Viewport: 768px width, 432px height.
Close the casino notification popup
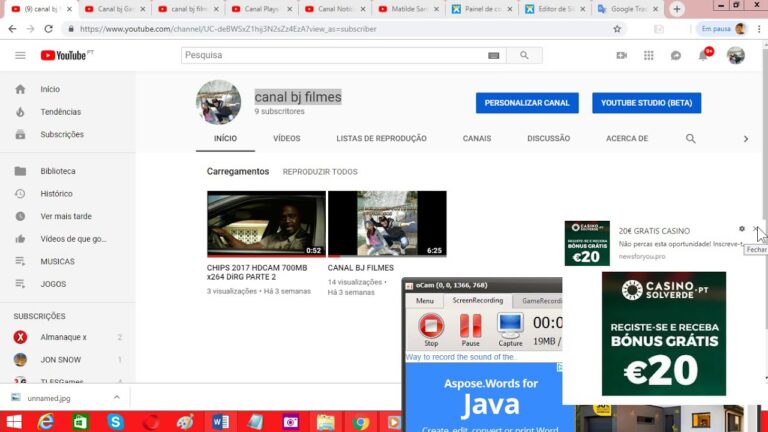756,229
